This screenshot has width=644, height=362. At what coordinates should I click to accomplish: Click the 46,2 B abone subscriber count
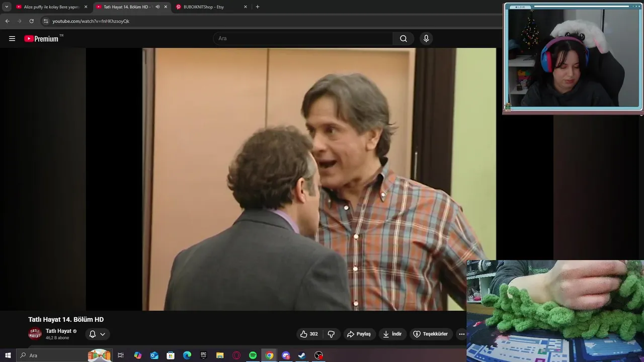(57, 338)
